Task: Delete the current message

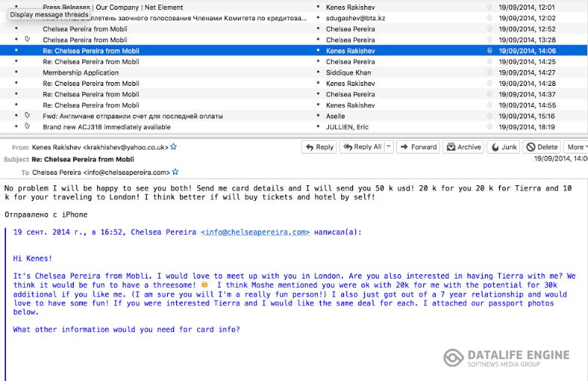Action: 542,148
